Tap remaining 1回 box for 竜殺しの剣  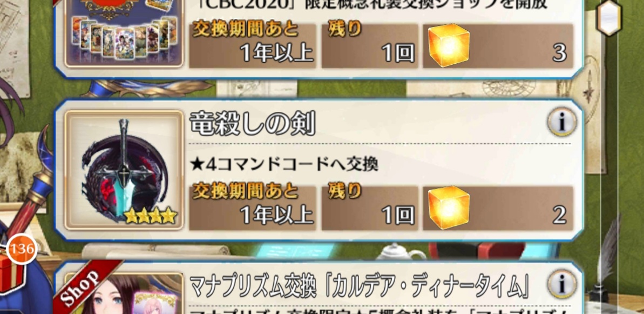370,208
